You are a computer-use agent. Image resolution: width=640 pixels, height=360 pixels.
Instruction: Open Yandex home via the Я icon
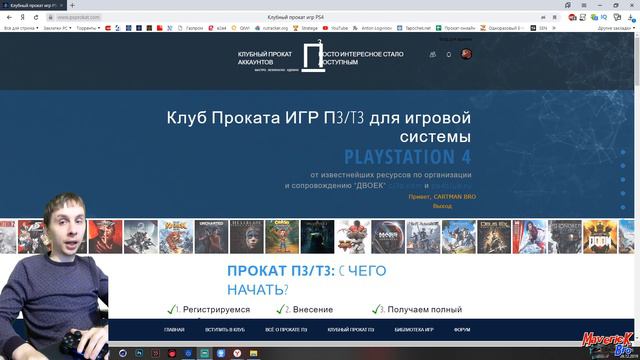(x=22, y=18)
